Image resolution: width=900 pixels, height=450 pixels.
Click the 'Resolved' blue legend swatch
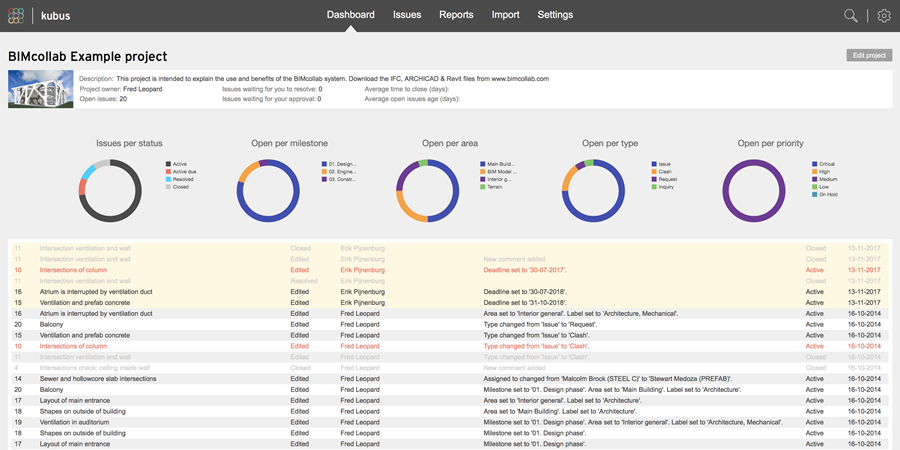168,179
